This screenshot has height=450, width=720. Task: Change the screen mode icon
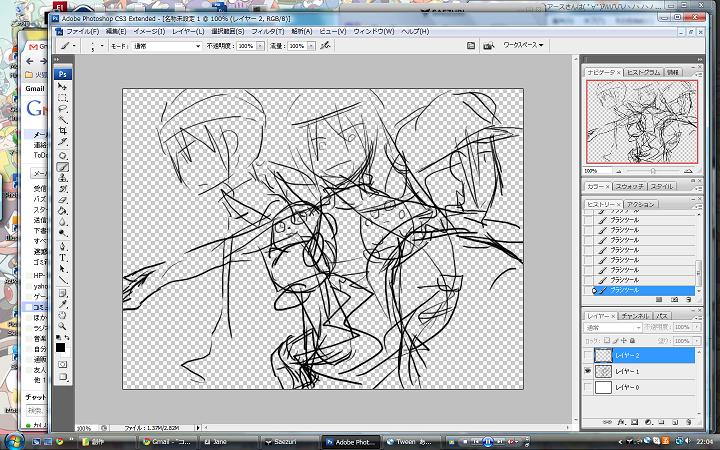click(x=62, y=377)
